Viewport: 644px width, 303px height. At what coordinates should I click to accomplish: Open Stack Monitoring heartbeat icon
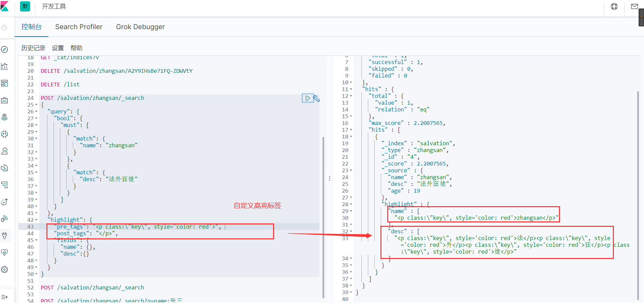click(5, 253)
